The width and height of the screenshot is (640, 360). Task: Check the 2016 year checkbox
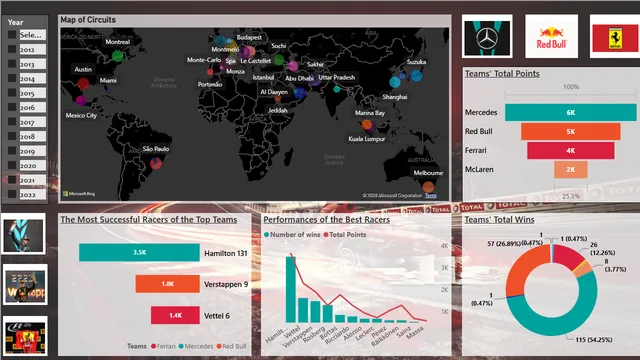pyautogui.click(x=12, y=107)
